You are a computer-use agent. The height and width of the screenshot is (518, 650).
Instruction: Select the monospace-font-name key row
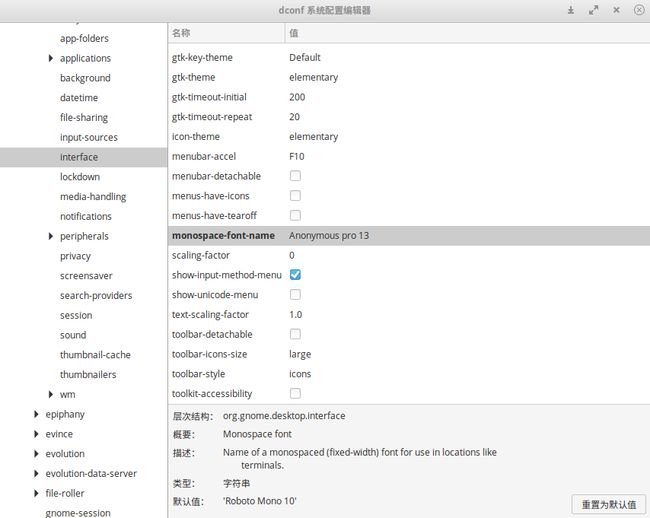(409, 235)
